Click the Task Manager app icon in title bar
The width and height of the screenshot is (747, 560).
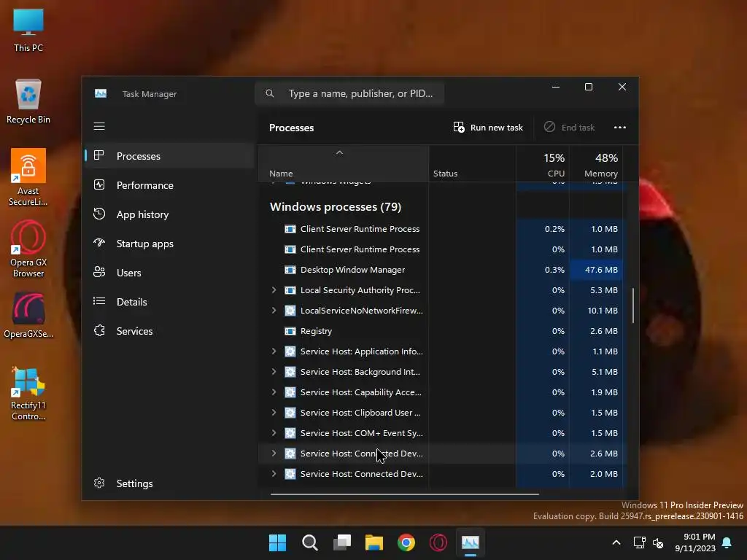coord(101,94)
